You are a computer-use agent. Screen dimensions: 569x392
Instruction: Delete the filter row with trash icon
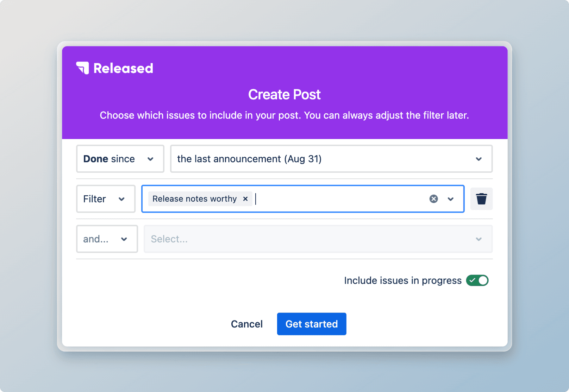click(481, 199)
